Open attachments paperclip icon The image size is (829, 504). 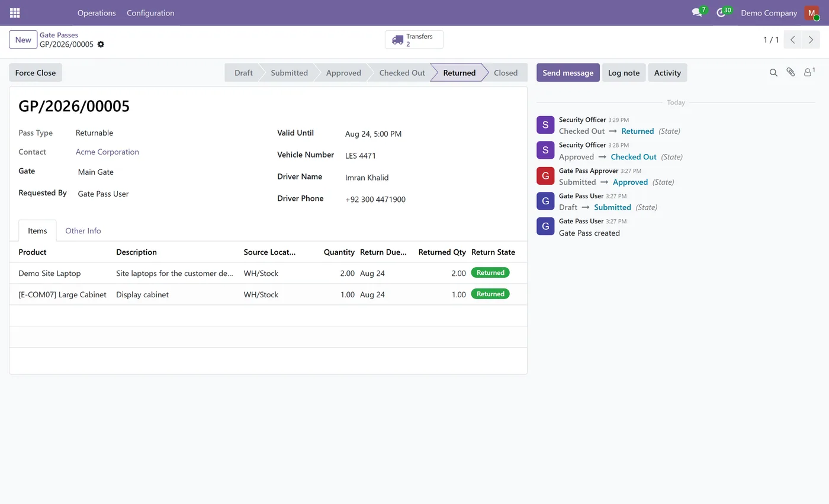click(791, 72)
